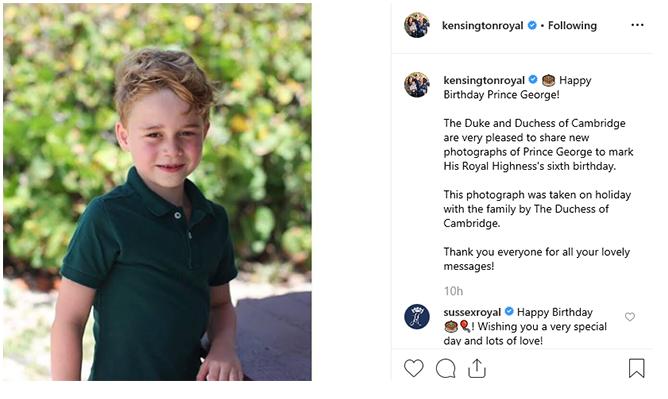Like the post with the heart icon
Screen dimensions: 668x399
tap(414, 368)
